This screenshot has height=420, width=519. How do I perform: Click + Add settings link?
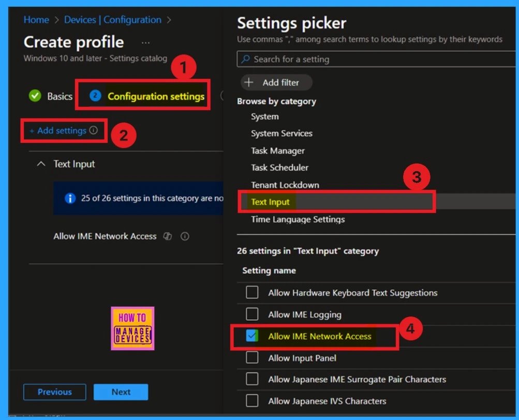click(58, 131)
